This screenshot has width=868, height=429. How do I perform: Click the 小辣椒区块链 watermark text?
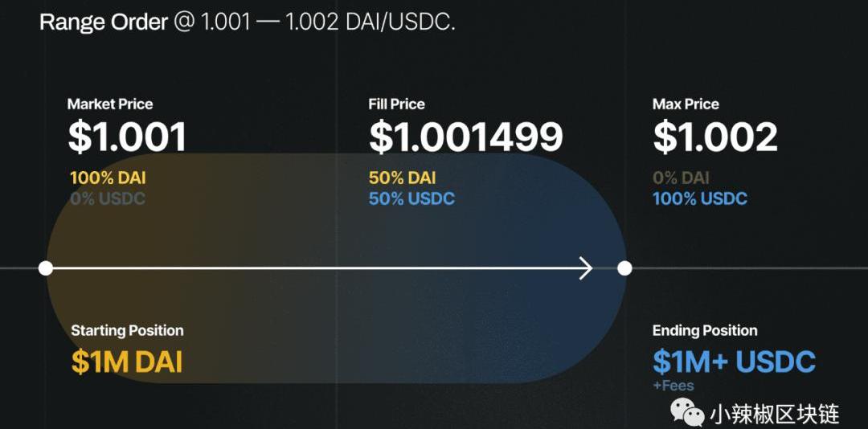(774, 414)
